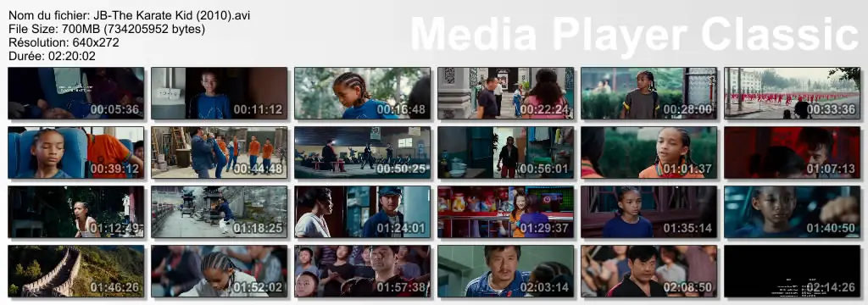The width and height of the screenshot is (868, 305).
Task: Select the thumbnail timestamped 00:05:36
Action: point(75,93)
